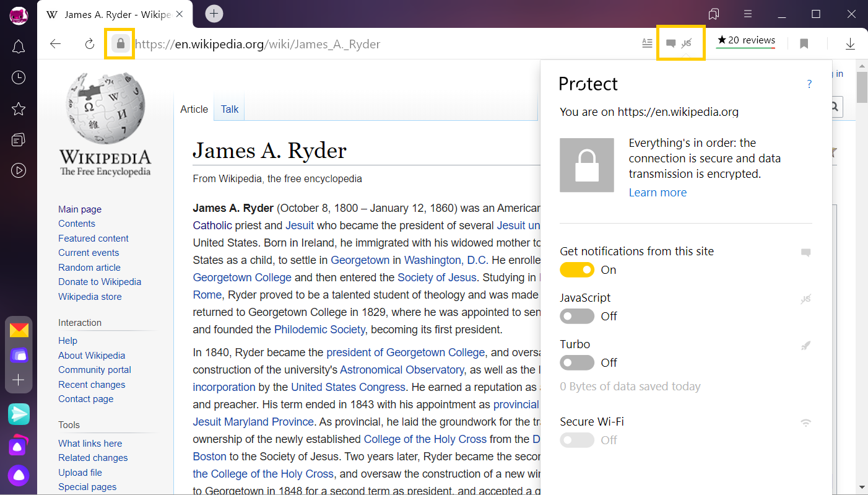
Task: Click JavaScript blocked icon in address bar
Action: pyautogui.click(x=687, y=43)
